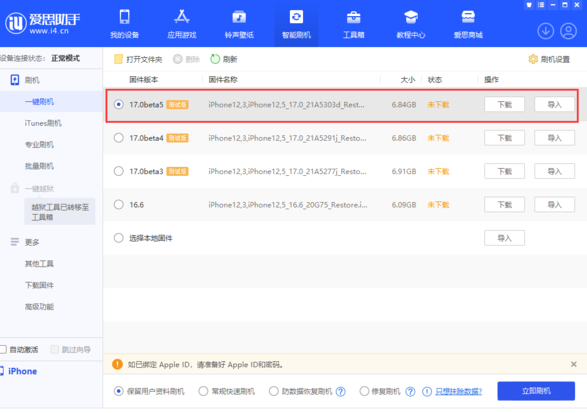
Task: Click the 刷机 sidebar section icon
Action: tap(15, 80)
